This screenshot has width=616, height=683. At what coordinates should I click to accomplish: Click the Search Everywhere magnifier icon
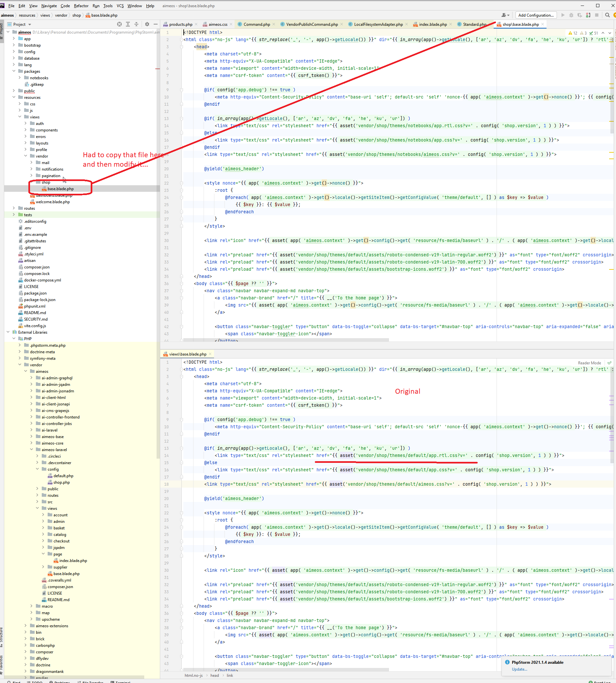pos(607,15)
